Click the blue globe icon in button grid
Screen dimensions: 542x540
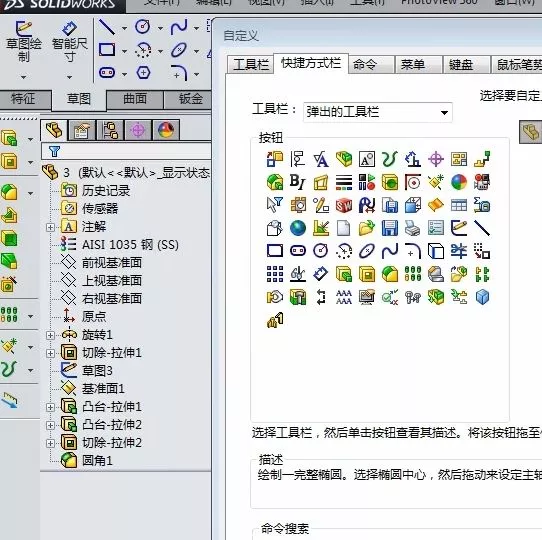tap(298, 228)
